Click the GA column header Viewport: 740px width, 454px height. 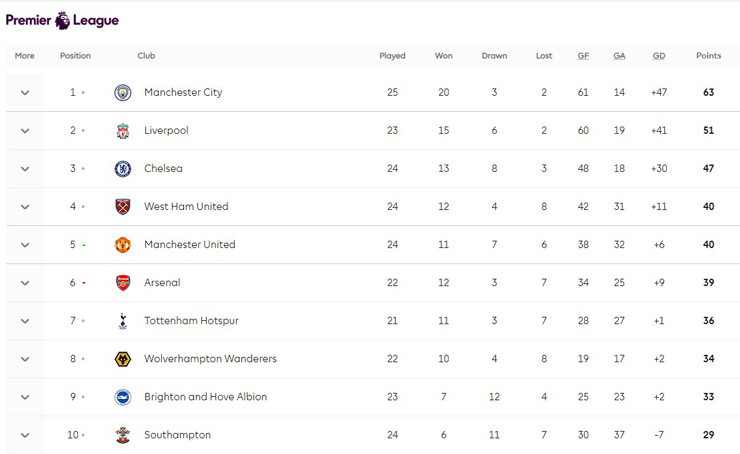(619, 56)
